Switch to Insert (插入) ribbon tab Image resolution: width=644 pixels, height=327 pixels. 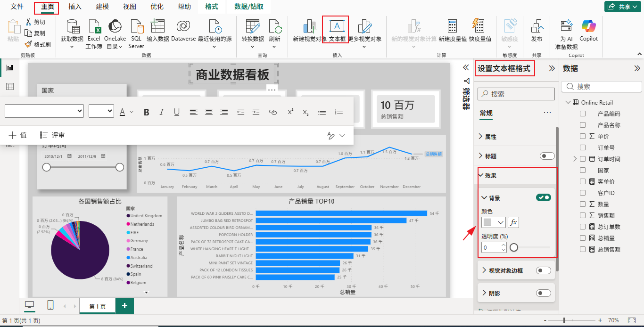(75, 7)
